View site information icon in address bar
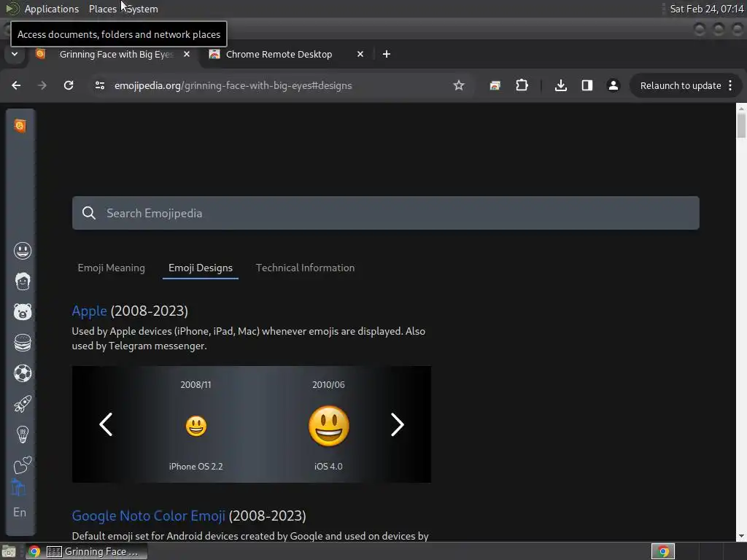This screenshot has height=560, width=747. click(99, 85)
